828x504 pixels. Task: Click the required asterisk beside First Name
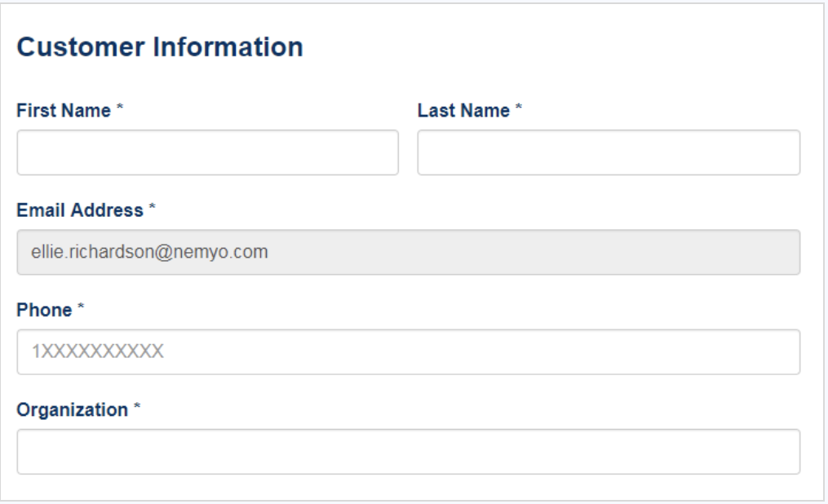tap(120, 107)
